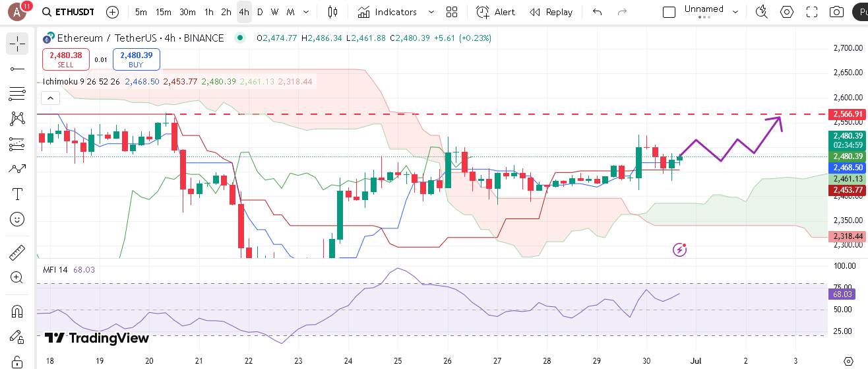
Task: Switch to 15m timeframe
Action: 164,12
